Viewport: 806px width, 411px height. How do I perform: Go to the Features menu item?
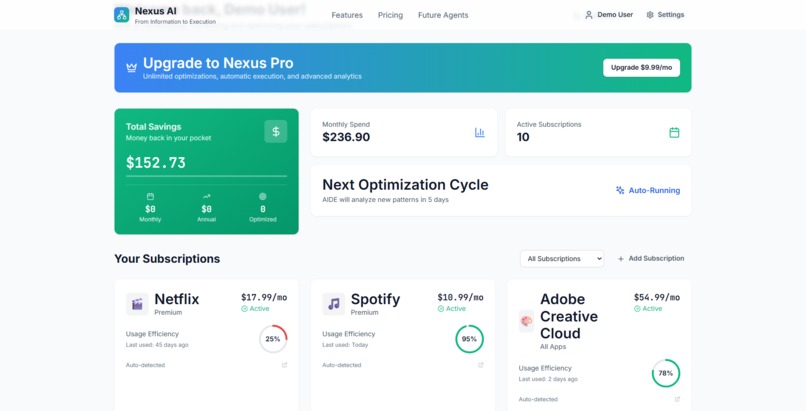coord(347,15)
